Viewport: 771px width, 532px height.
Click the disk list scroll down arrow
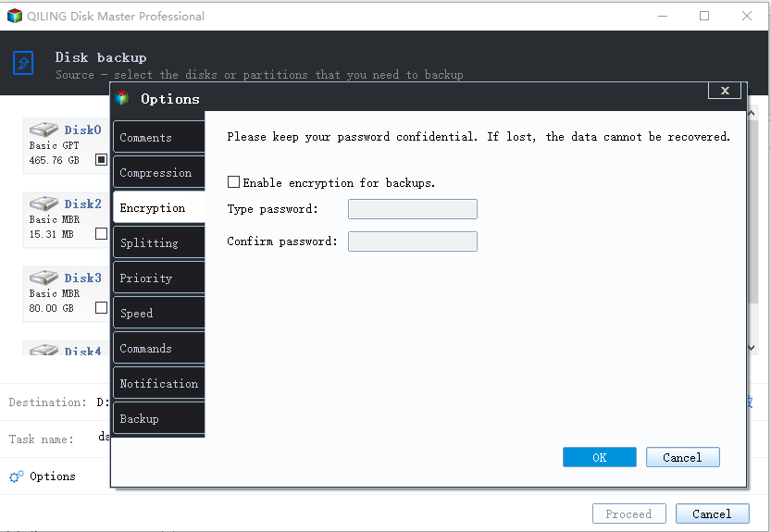click(x=752, y=348)
